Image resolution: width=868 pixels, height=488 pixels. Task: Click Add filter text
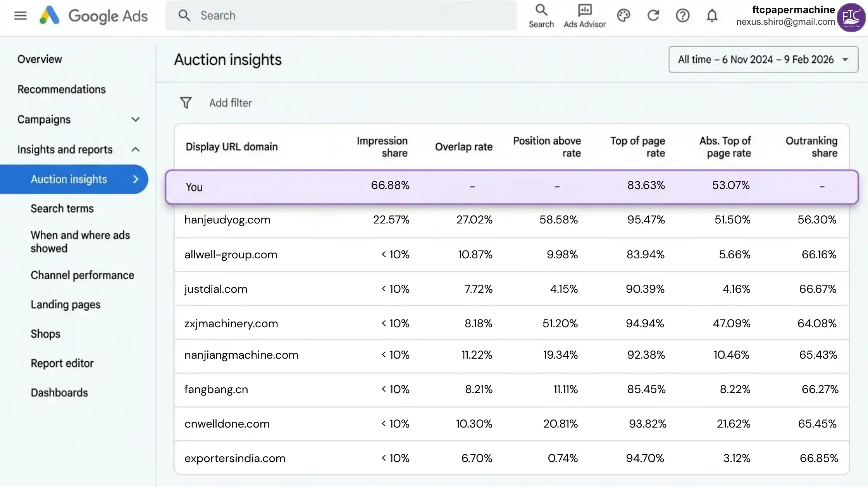[x=230, y=103]
